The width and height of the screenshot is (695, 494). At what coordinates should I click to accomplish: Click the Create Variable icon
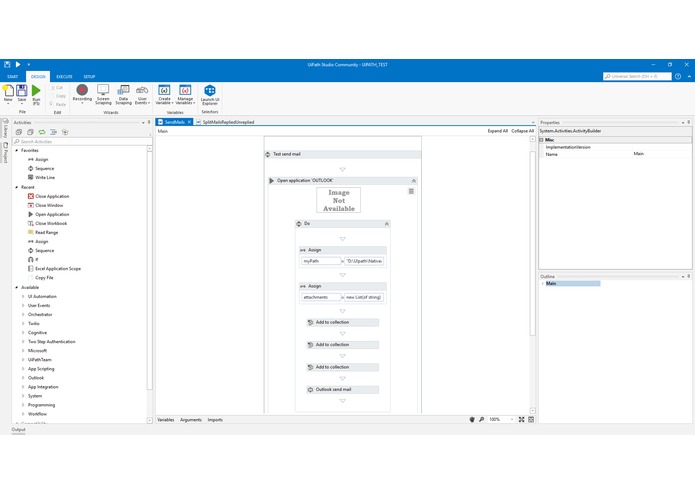(164, 90)
